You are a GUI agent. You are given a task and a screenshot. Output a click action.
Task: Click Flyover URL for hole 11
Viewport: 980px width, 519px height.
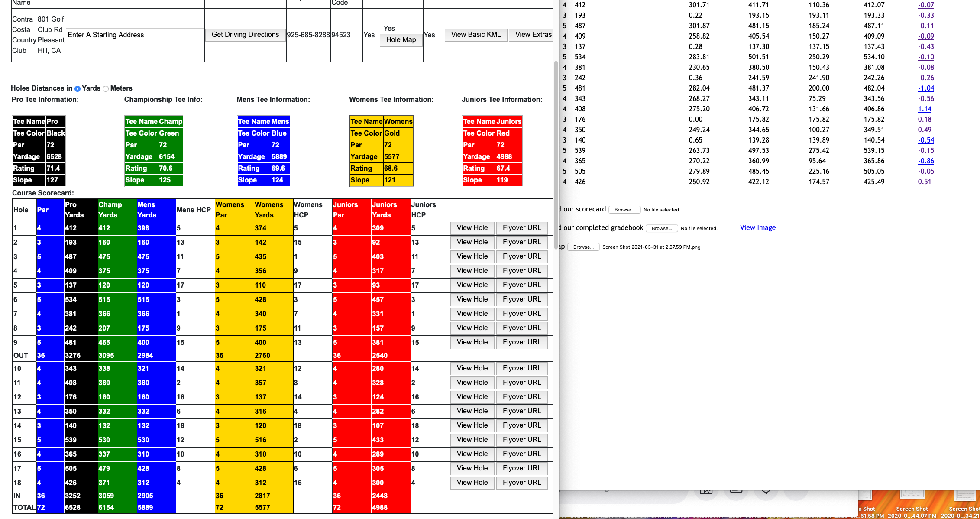(x=522, y=383)
